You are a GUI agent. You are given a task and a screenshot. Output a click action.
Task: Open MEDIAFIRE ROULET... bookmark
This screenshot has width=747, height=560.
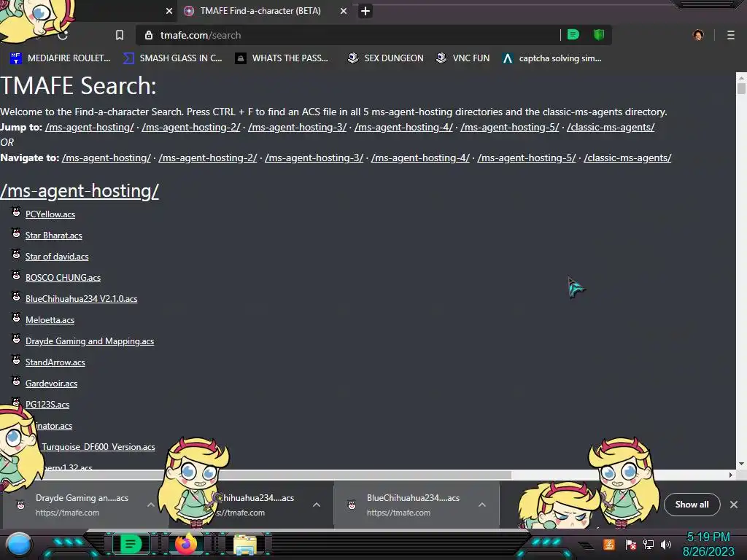[60, 58]
